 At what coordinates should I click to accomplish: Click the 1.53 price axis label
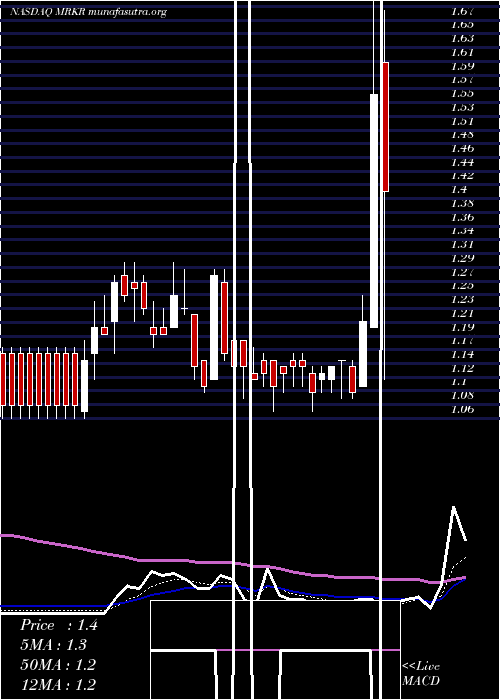462,107
